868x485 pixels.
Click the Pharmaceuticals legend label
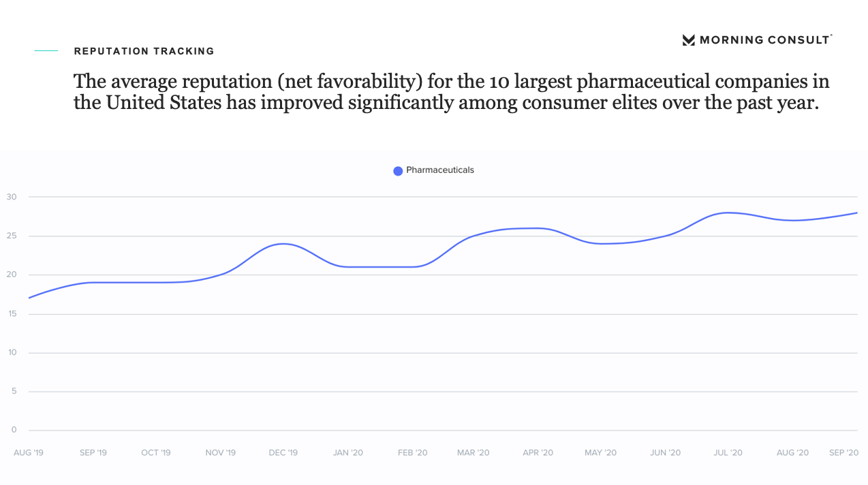pos(439,170)
